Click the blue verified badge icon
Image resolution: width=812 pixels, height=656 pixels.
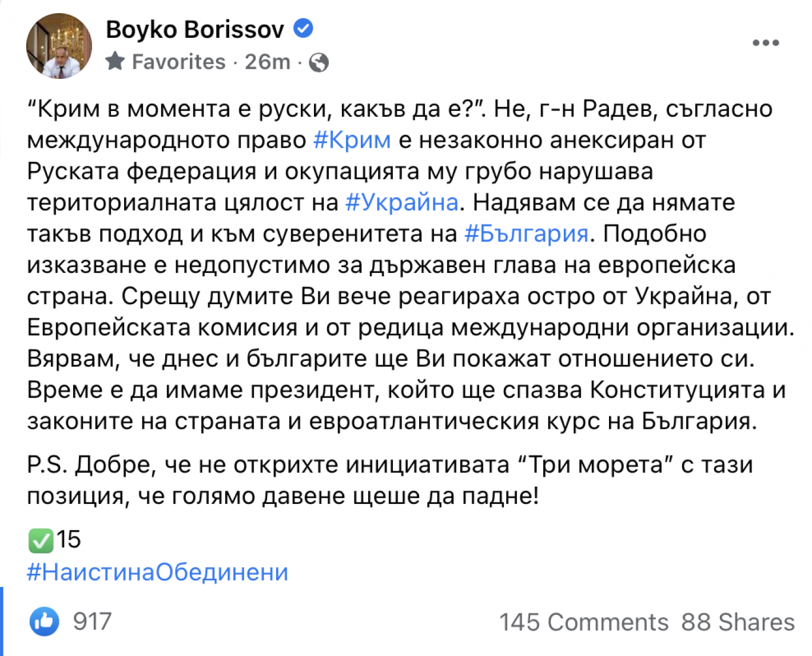(x=303, y=28)
